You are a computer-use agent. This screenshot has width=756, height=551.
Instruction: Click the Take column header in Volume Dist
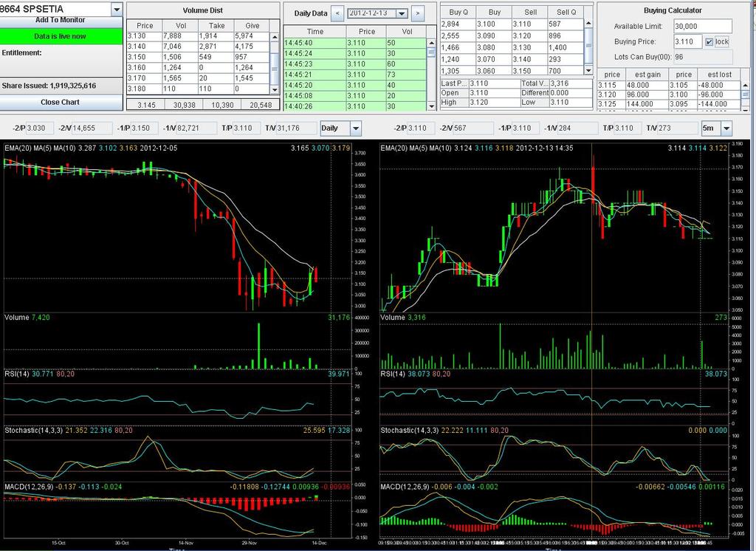(x=217, y=25)
